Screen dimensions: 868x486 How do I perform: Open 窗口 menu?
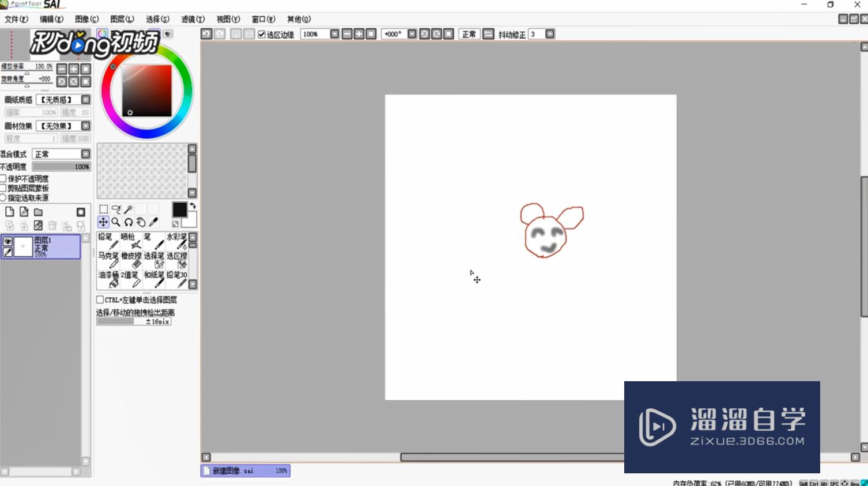pos(263,19)
